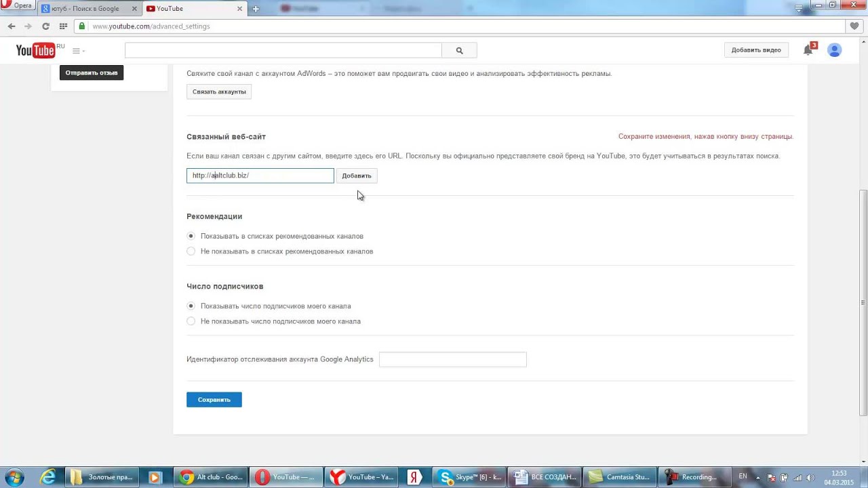Close the YouTube tab
Screen dimensions: 868x488
[x=239, y=9]
